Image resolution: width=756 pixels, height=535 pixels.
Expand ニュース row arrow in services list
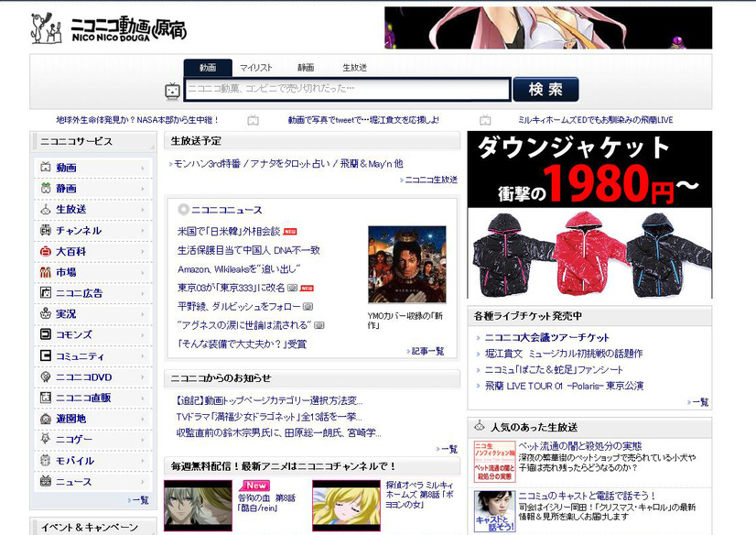point(143,482)
